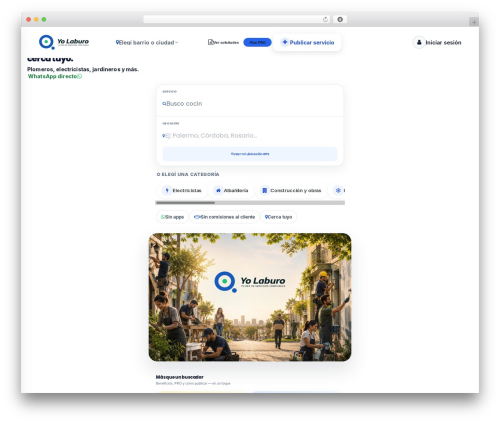The height and width of the screenshot is (423, 500).
Task: Select the 'Construcción y obras' category chip
Action: click(x=291, y=190)
